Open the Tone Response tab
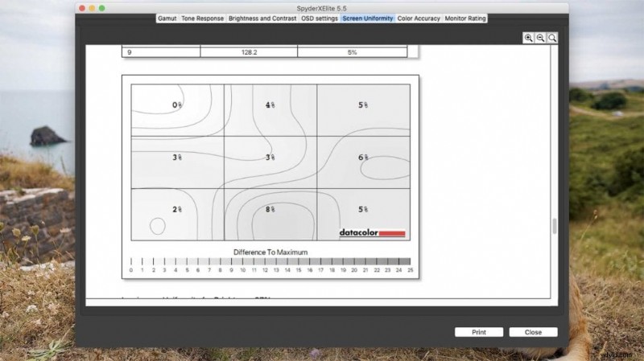Viewport: 644px width, 361px height. [x=203, y=18]
